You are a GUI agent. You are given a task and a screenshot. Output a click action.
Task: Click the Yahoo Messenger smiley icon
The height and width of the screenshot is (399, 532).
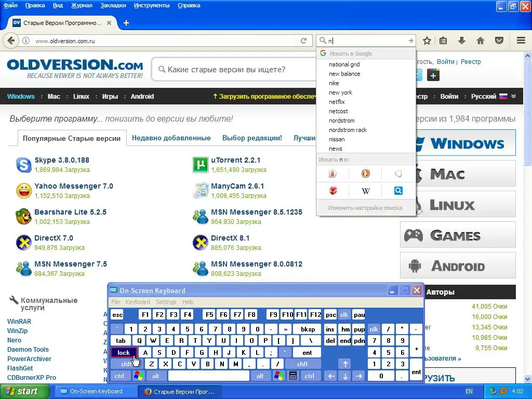tap(24, 191)
